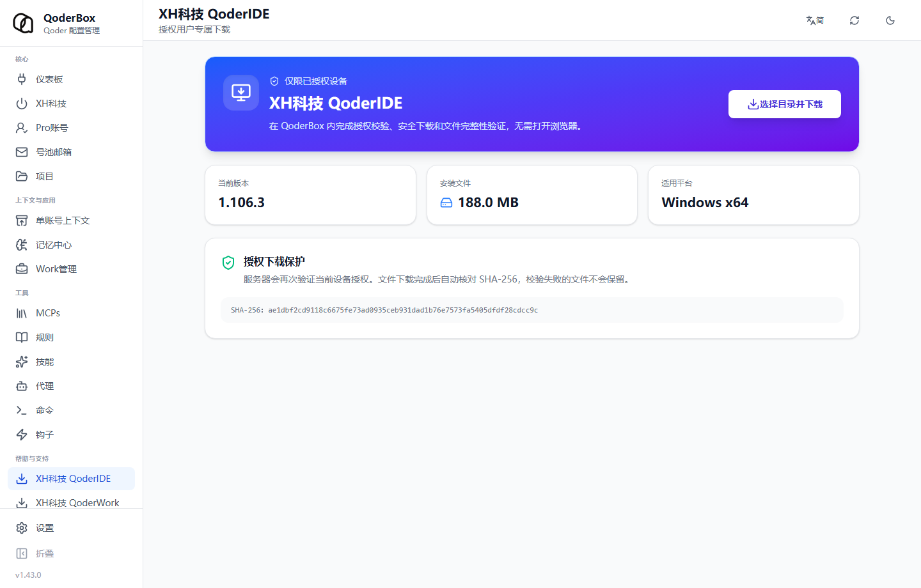Click the SHA-256 hash text
The image size is (921, 588).
pos(384,310)
